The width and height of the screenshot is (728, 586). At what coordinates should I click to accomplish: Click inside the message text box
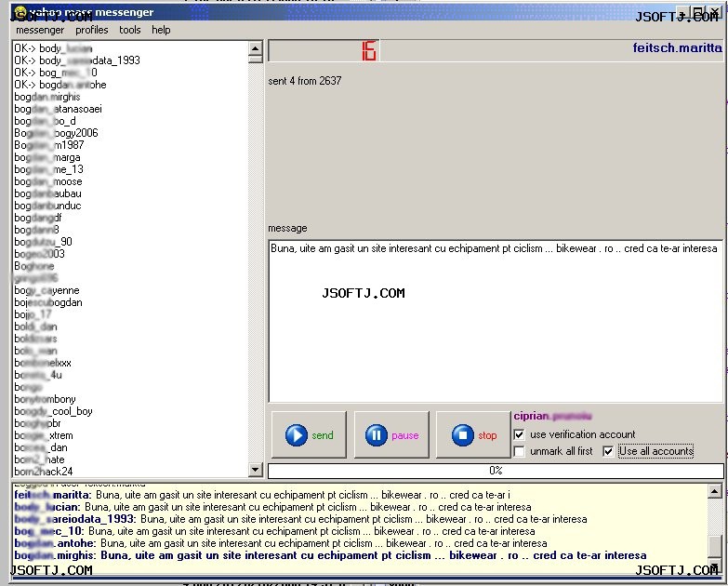click(x=496, y=321)
